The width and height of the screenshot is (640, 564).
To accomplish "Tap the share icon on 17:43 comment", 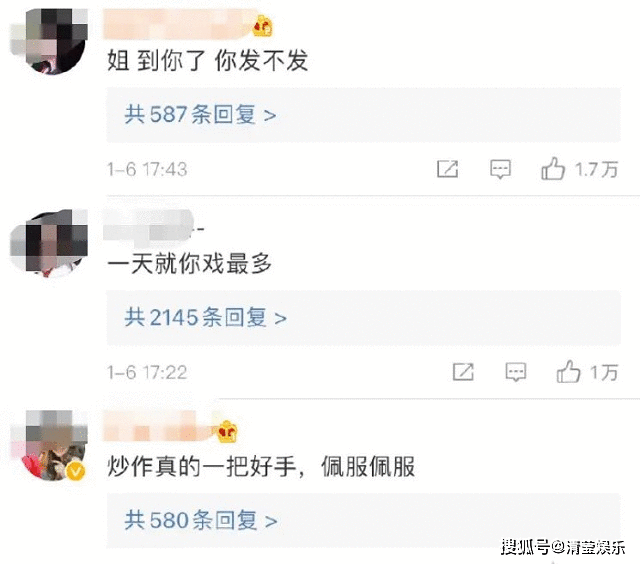I will tap(447, 169).
